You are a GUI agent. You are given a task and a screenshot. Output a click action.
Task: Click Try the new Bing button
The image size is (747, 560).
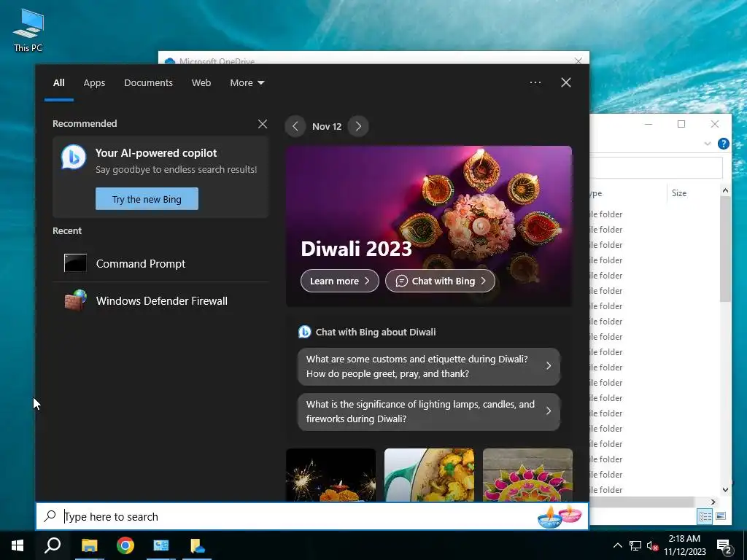(147, 198)
